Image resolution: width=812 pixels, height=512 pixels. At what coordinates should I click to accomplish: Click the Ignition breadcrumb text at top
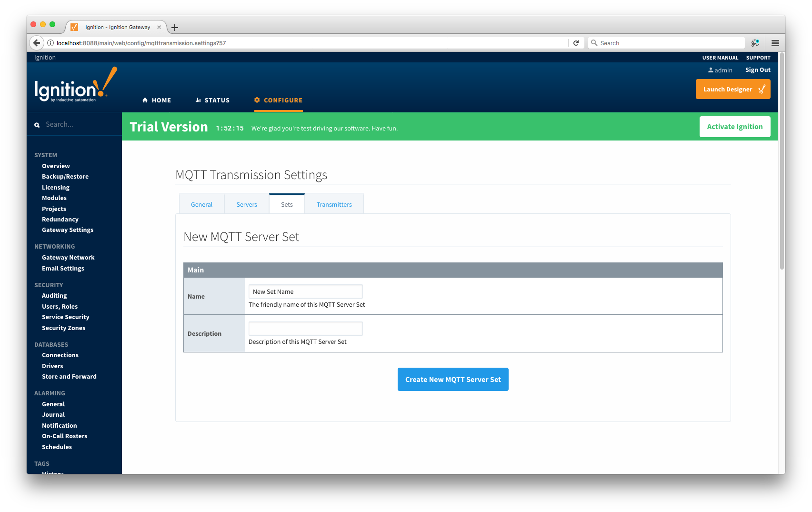pyautogui.click(x=45, y=57)
